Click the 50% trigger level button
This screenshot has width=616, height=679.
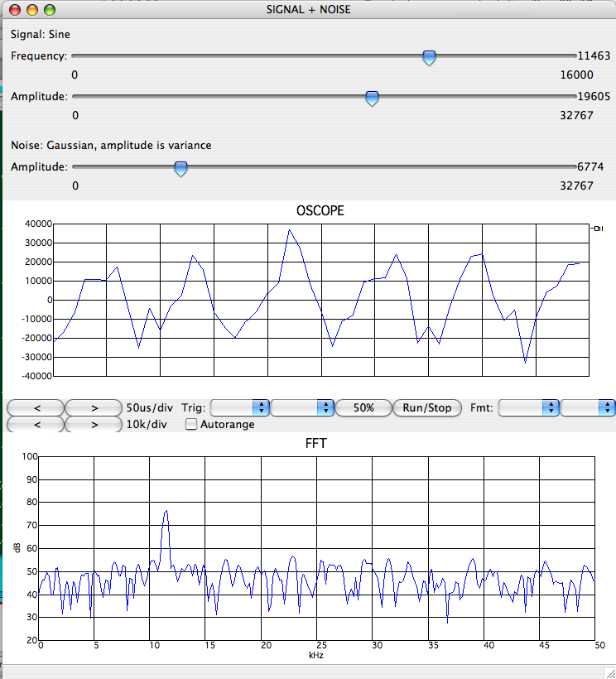(x=363, y=407)
